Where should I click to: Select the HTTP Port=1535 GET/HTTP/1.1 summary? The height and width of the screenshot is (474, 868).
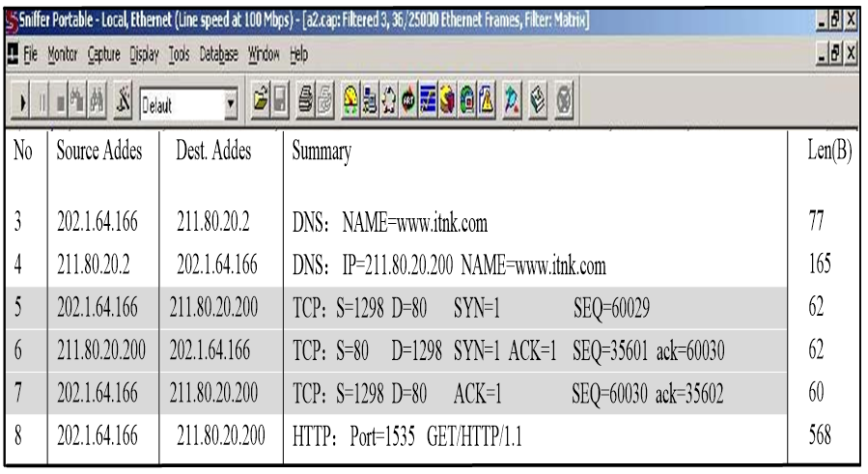406,436
